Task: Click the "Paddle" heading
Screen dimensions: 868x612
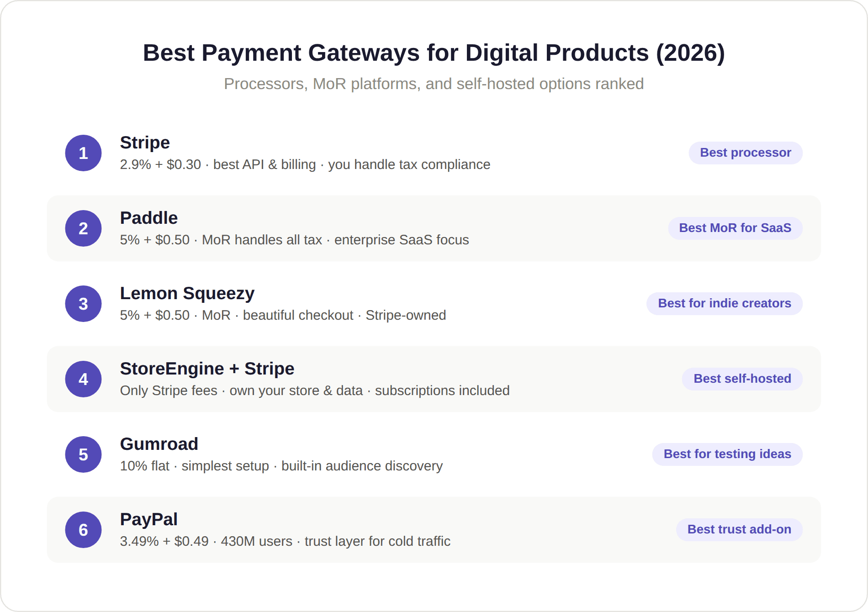Action: point(149,218)
